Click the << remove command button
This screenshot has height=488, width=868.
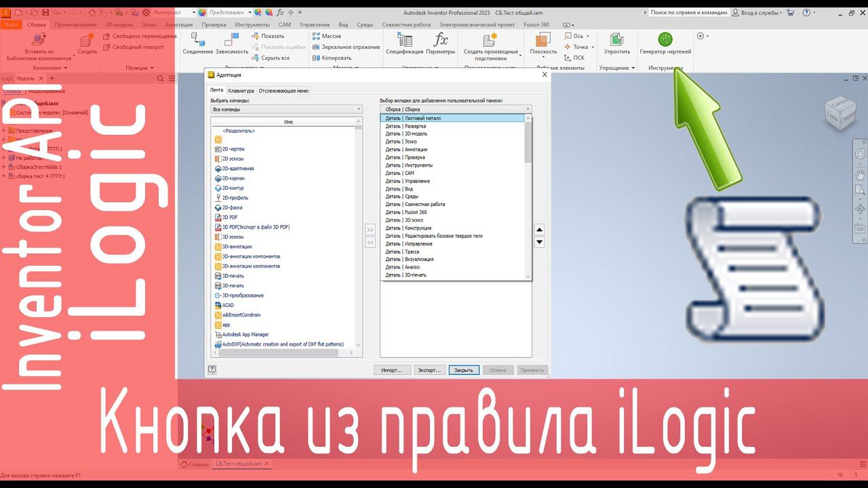pos(370,242)
